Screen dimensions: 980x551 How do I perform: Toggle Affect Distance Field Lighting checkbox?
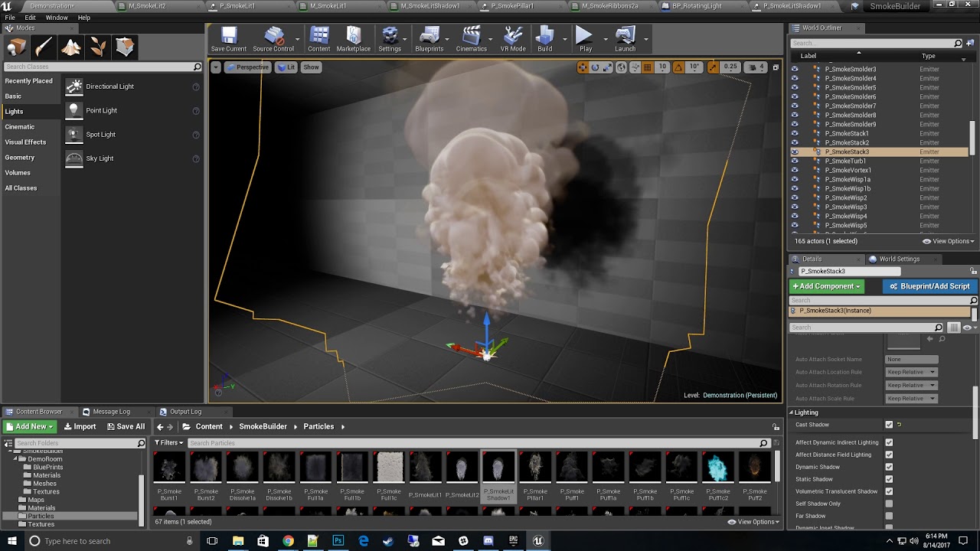tap(889, 455)
